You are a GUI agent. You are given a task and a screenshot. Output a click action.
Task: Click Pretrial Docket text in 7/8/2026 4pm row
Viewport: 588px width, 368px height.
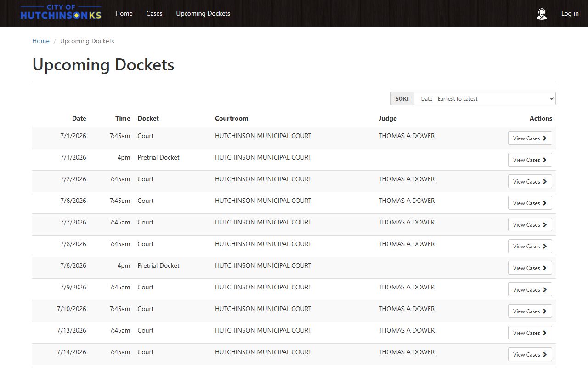[158, 265]
